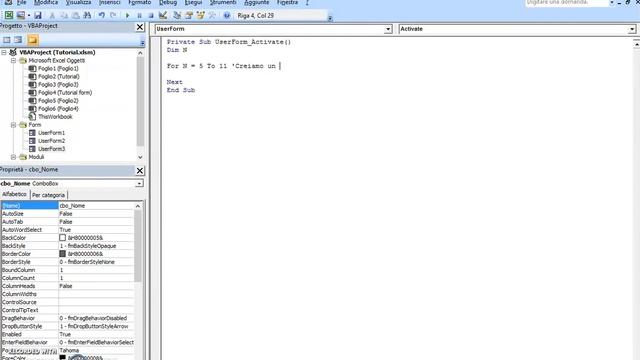640x360 pixels.
Task: Open the Inserisci menu
Action: pyautogui.click(x=109, y=3)
